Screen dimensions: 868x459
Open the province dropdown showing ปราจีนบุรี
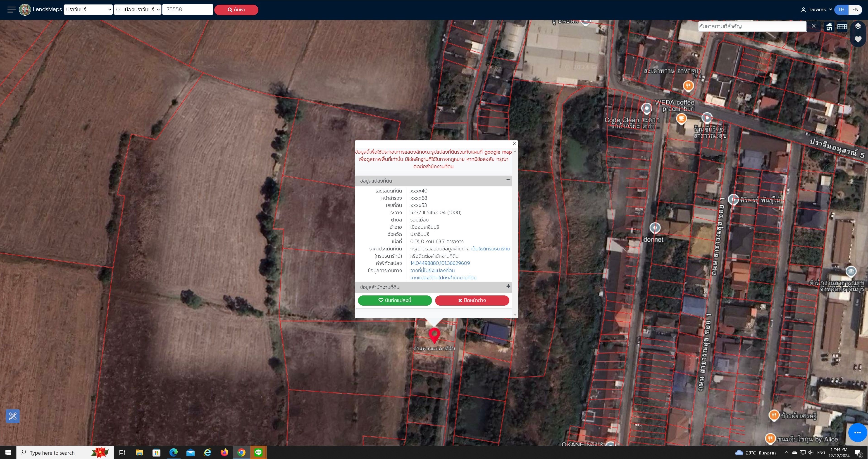(88, 10)
